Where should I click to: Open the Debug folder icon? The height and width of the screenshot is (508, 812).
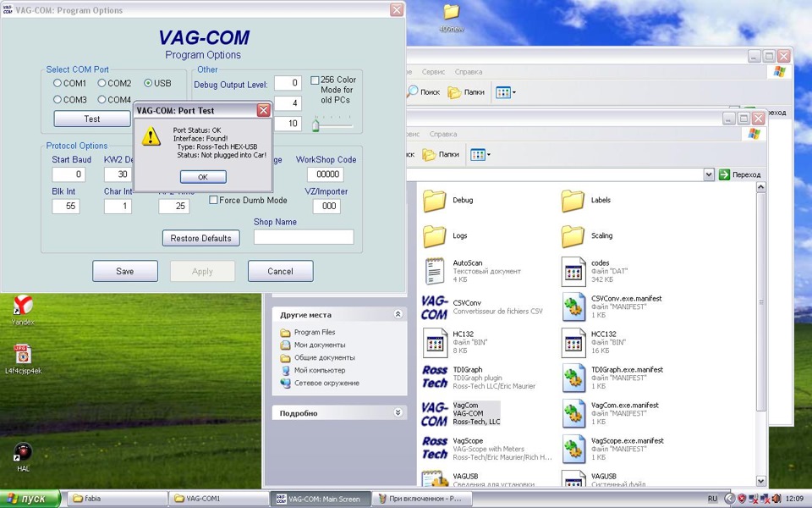pyautogui.click(x=434, y=201)
